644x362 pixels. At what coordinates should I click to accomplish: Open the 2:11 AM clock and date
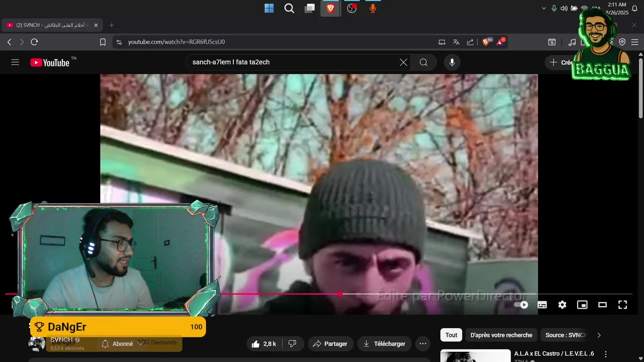pyautogui.click(x=617, y=9)
